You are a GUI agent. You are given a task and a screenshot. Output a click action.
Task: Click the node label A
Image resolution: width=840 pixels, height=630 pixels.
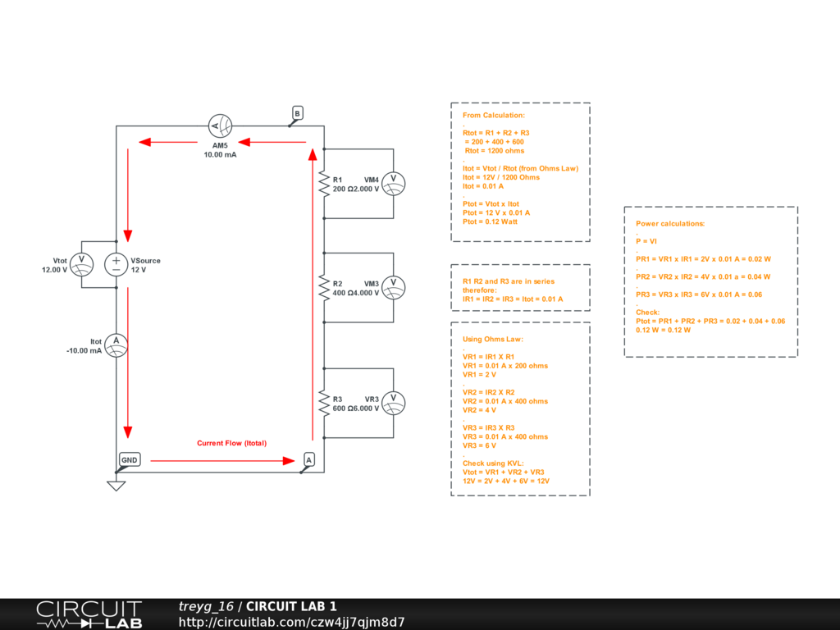tap(308, 459)
